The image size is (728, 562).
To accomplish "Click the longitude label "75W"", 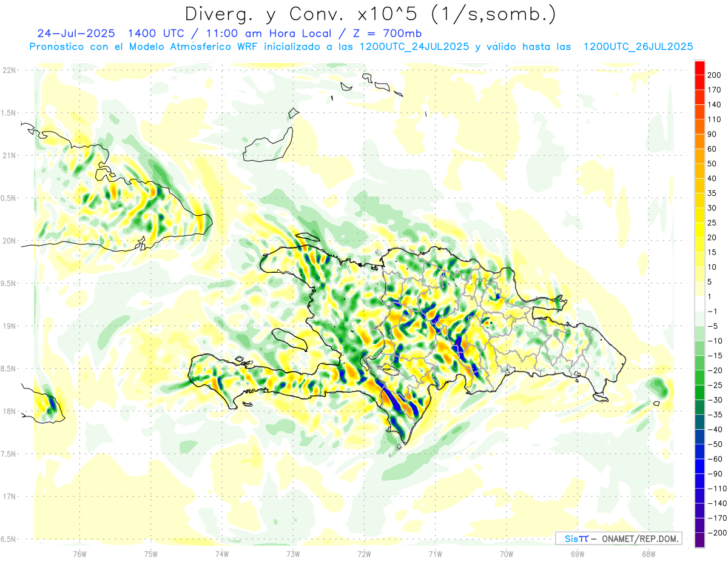I will 150,553.
